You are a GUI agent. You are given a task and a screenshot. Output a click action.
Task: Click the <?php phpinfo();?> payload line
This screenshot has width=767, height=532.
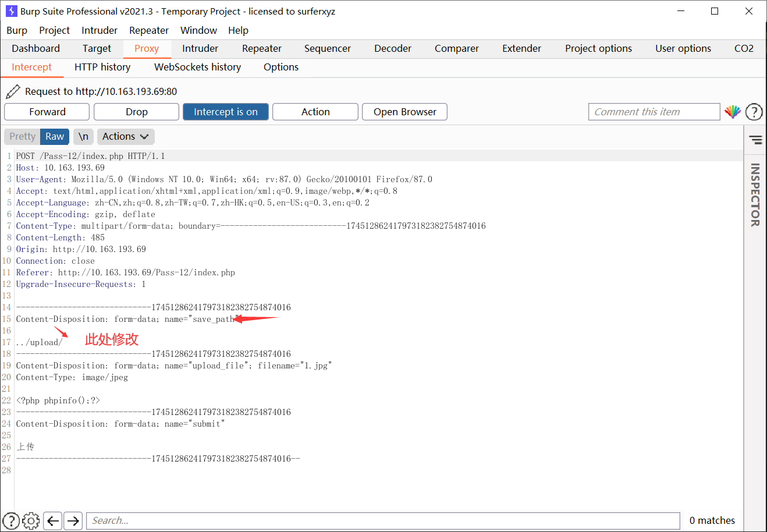tap(58, 400)
